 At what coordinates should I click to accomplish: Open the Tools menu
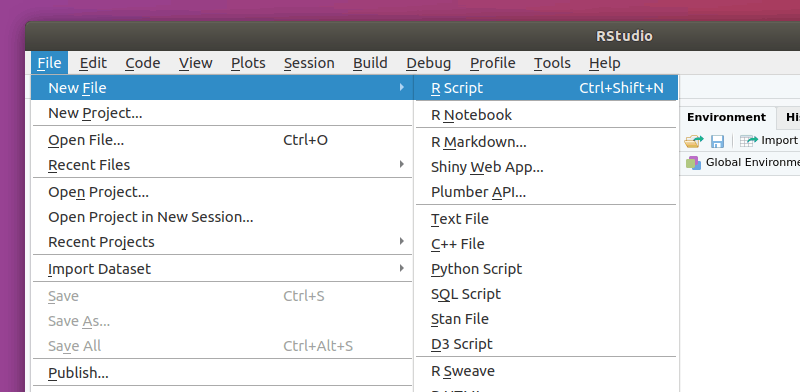click(x=552, y=63)
